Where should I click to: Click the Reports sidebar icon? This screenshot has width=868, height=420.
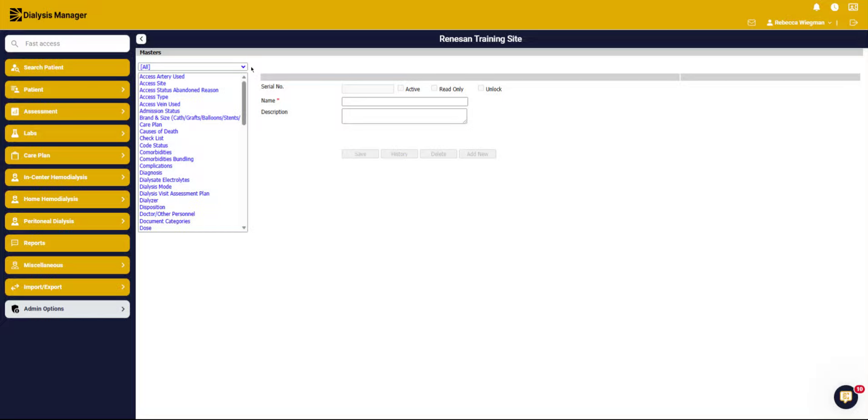15,243
